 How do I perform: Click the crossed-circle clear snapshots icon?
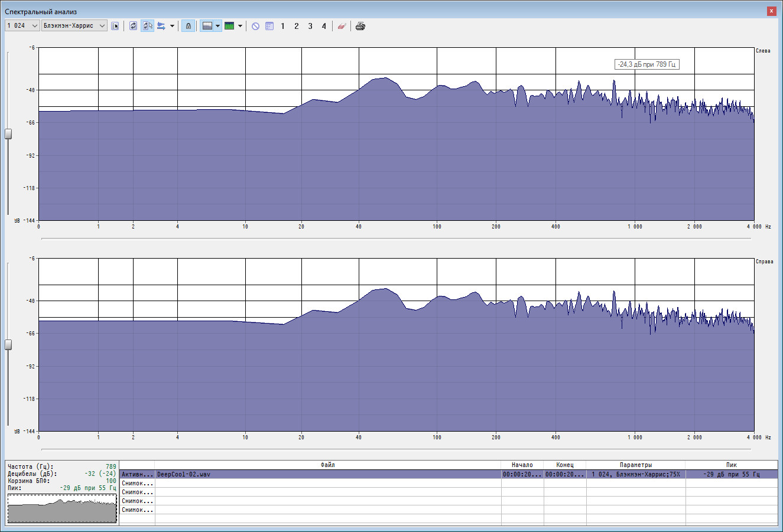pos(255,26)
